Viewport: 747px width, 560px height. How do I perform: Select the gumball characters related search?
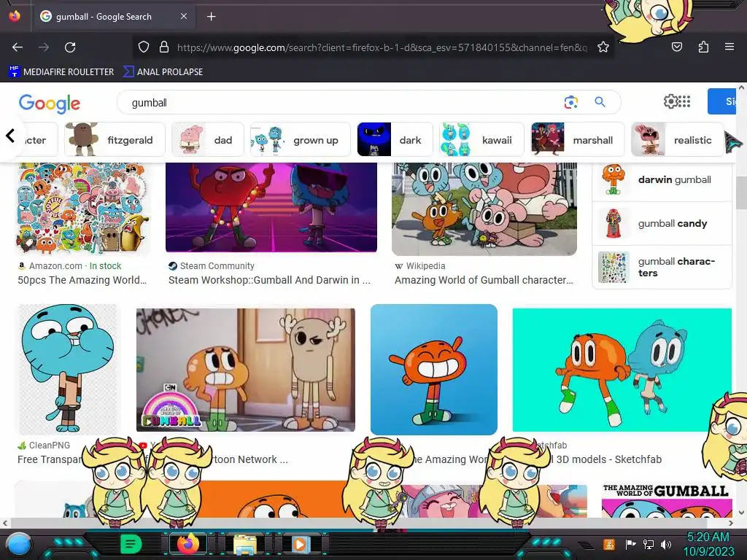click(662, 267)
